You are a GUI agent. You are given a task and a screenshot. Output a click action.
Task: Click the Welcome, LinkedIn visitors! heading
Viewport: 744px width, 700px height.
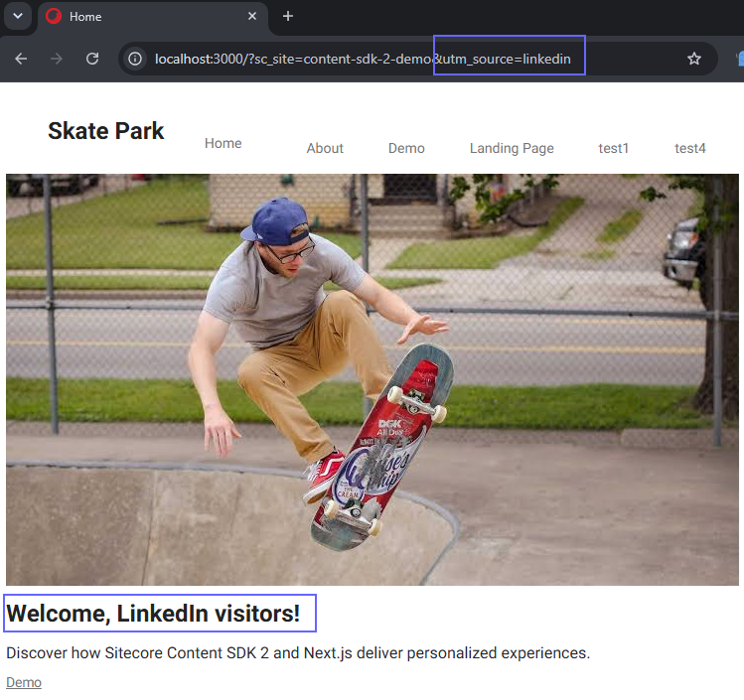tap(153, 614)
